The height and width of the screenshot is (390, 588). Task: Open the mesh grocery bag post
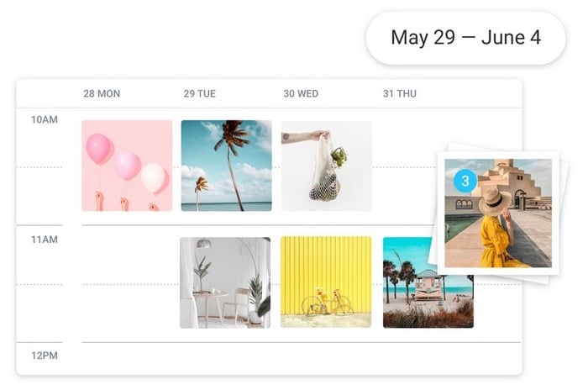pos(326,166)
